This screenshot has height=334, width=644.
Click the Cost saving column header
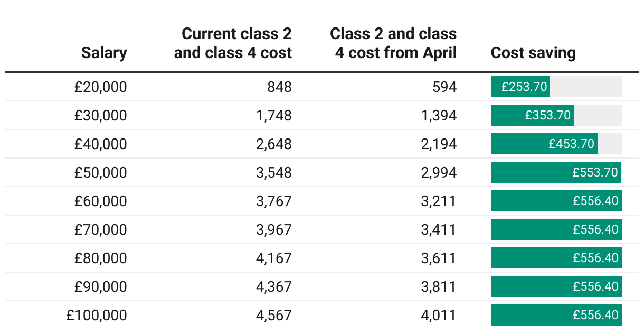(533, 53)
